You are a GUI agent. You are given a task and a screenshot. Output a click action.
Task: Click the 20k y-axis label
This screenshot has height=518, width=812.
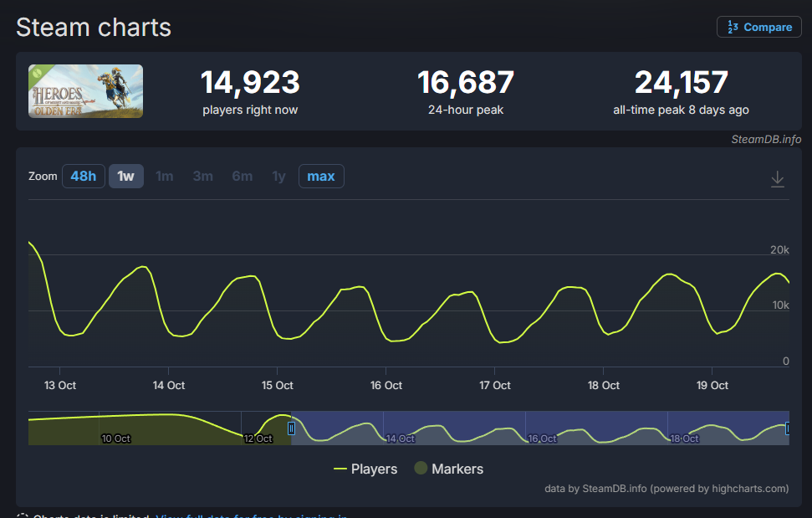click(x=780, y=249)
